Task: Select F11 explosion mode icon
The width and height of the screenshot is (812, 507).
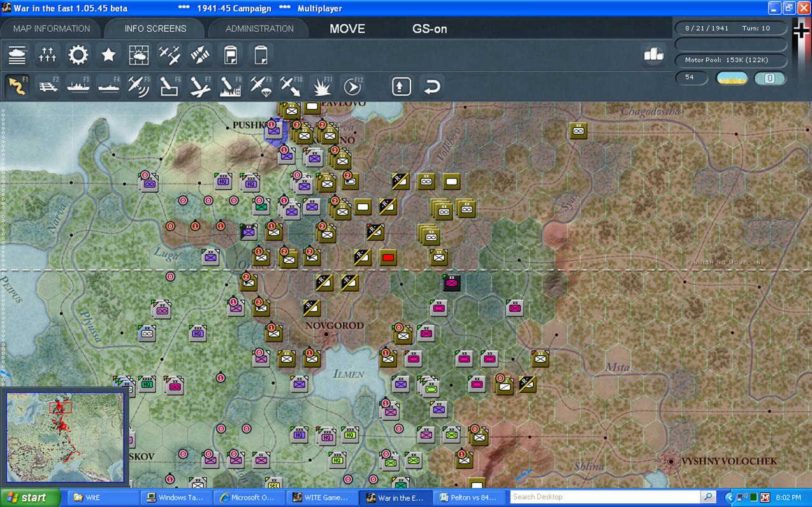Action: pyautogui.click(x=322, y=86)
